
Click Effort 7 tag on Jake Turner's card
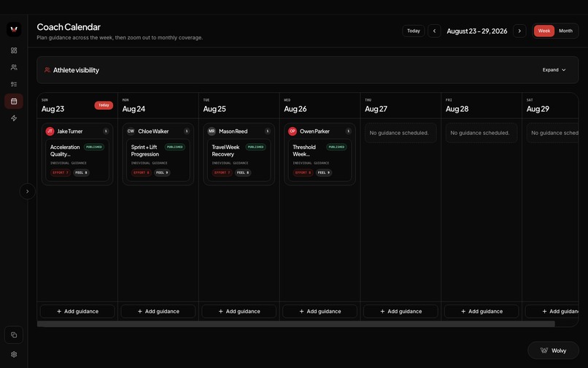(61, 173)
